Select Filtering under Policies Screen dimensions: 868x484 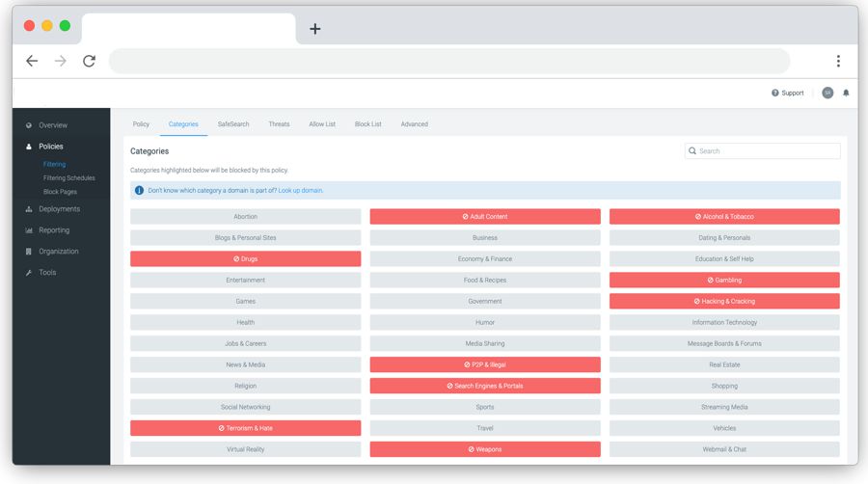[54, 164]
